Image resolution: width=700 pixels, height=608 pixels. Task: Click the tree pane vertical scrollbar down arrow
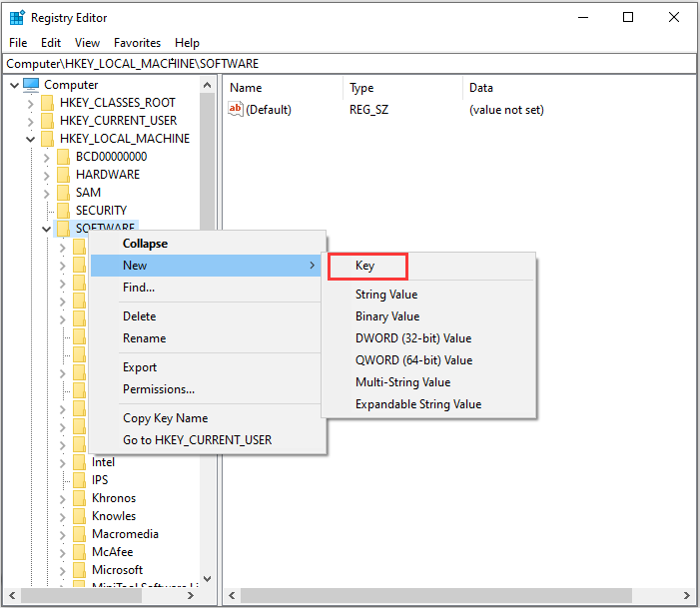(208, 578)
